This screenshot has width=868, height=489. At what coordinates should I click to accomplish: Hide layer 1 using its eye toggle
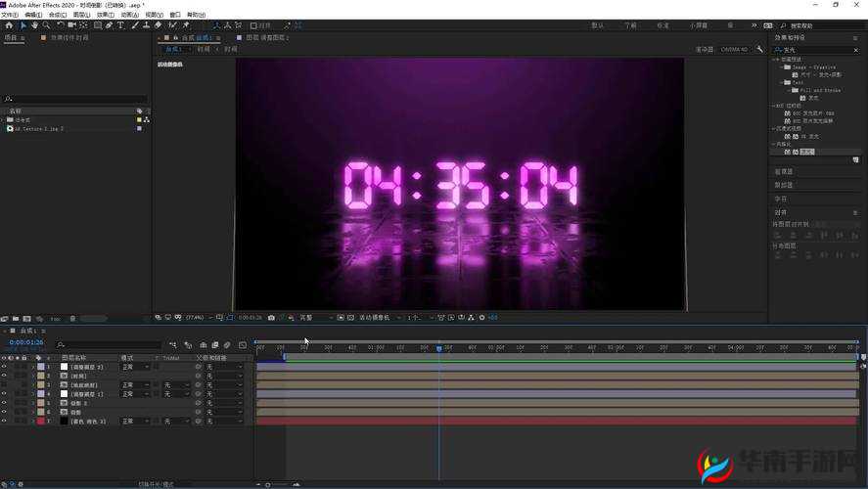tap(4, 367)
